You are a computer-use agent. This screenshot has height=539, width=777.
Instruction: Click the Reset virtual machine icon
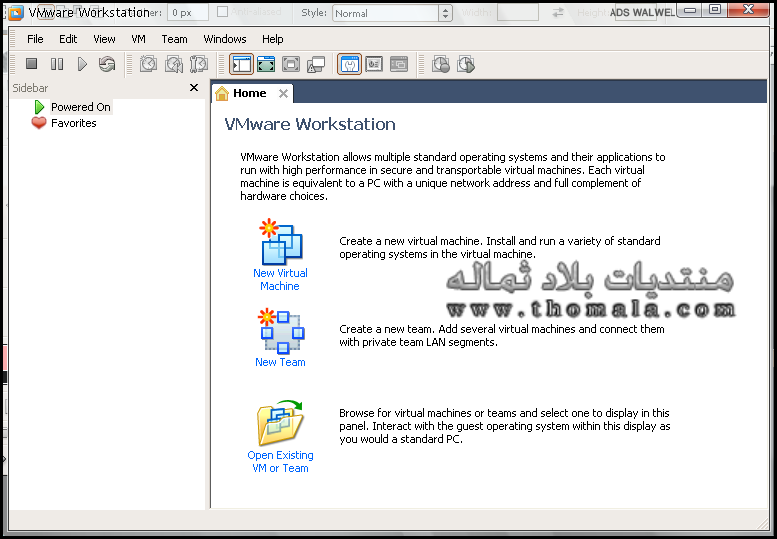107,64
